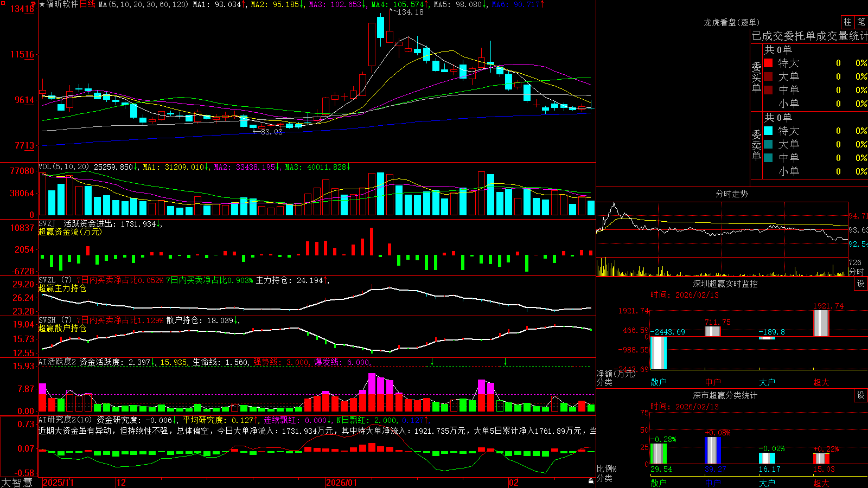
Task: Click the cyan 大户 16.17 bar in 分类统计
Action: (767, 458)
